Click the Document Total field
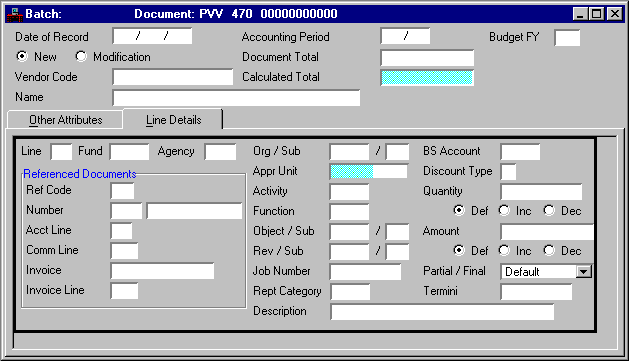This screenshot has width=629, height=361. tap(427, 58)
